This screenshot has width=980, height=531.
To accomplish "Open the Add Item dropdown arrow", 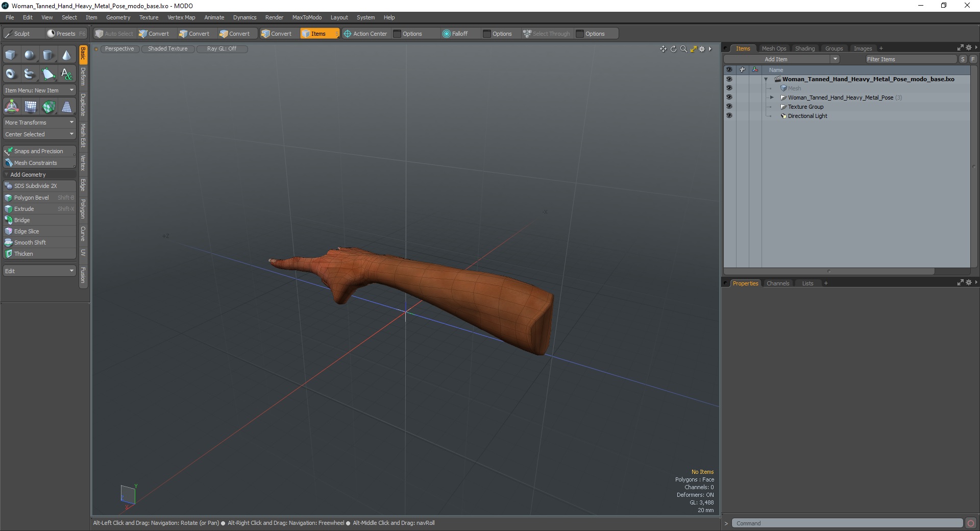I will pos(835,59).
